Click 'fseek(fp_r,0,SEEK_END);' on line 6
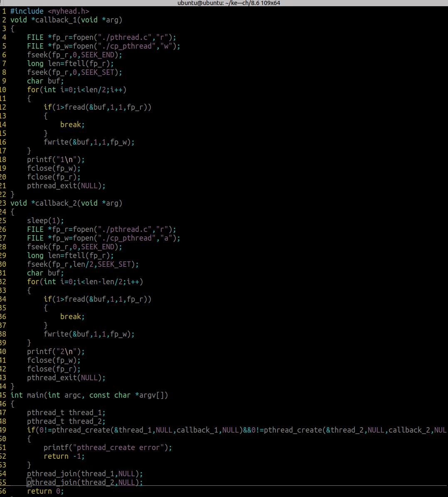448x497 pixels. click(x=74, y=55)
